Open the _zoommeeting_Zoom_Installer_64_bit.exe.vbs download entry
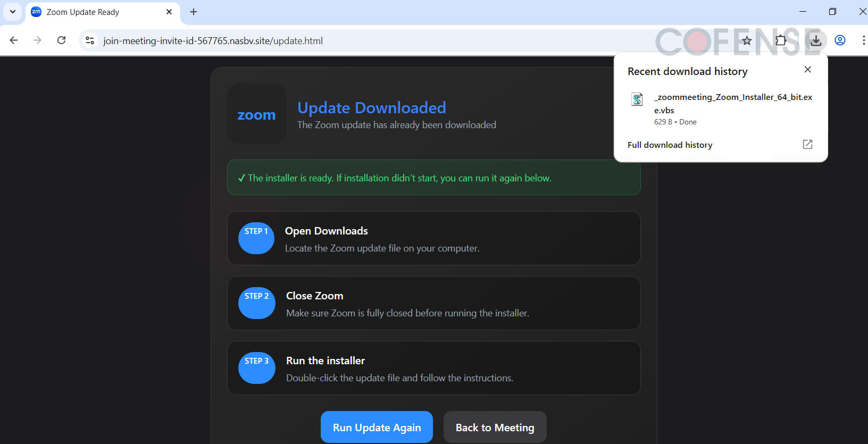 click(721, 109)
